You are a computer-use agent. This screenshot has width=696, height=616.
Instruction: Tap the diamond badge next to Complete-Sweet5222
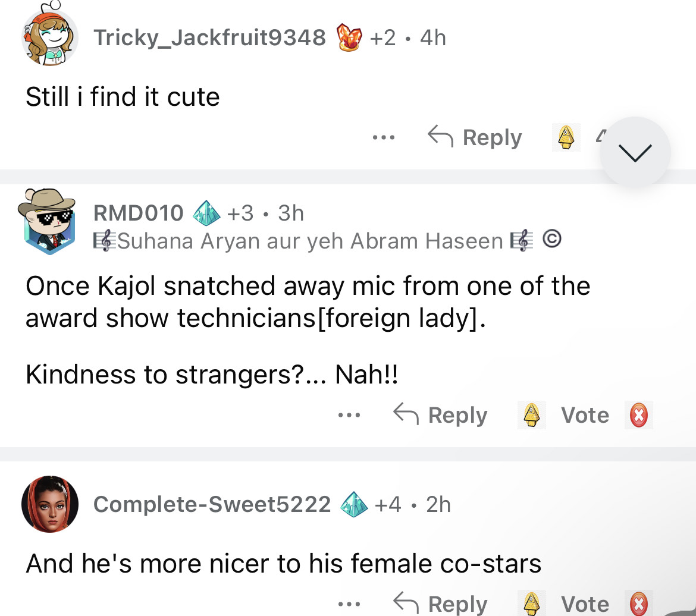pyautogui.click(x=353, y=504)
